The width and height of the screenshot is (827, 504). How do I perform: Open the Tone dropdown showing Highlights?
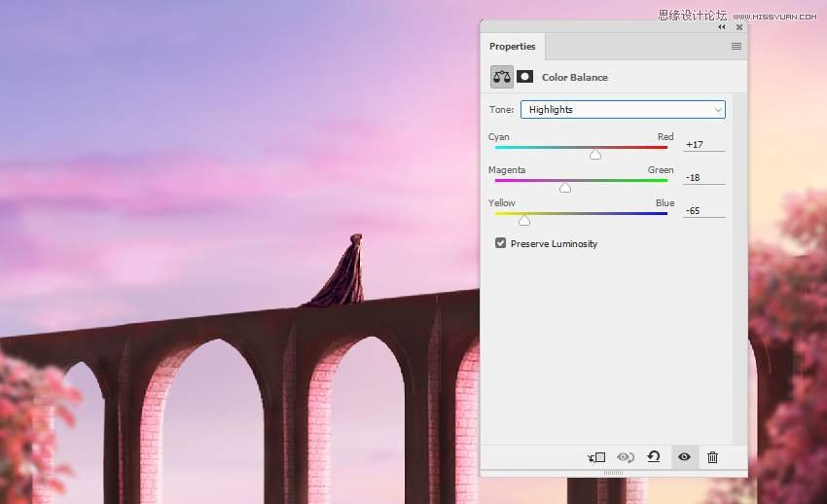623,110
